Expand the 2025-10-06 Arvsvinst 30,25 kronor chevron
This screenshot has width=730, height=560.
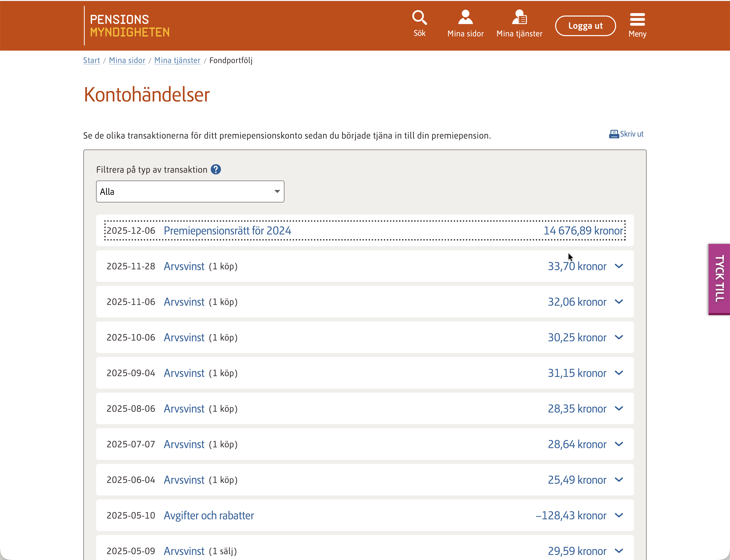[619, 337]
